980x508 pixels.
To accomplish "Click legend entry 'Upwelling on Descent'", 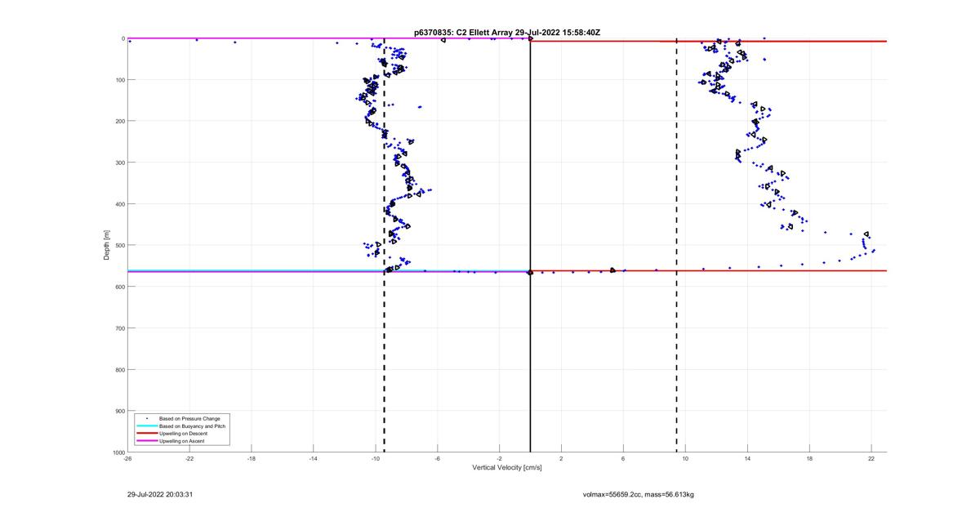I will [x=183, y=433].
